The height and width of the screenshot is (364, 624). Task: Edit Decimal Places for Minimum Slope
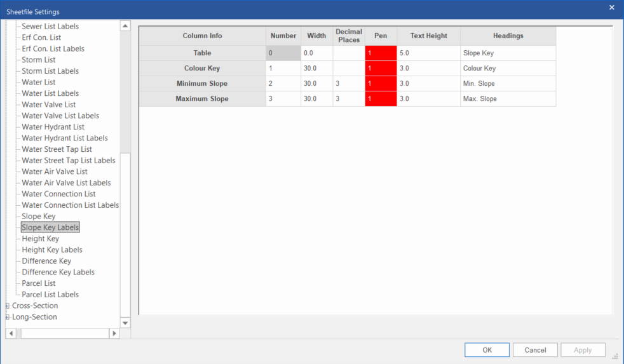click(x=348, y=84)
